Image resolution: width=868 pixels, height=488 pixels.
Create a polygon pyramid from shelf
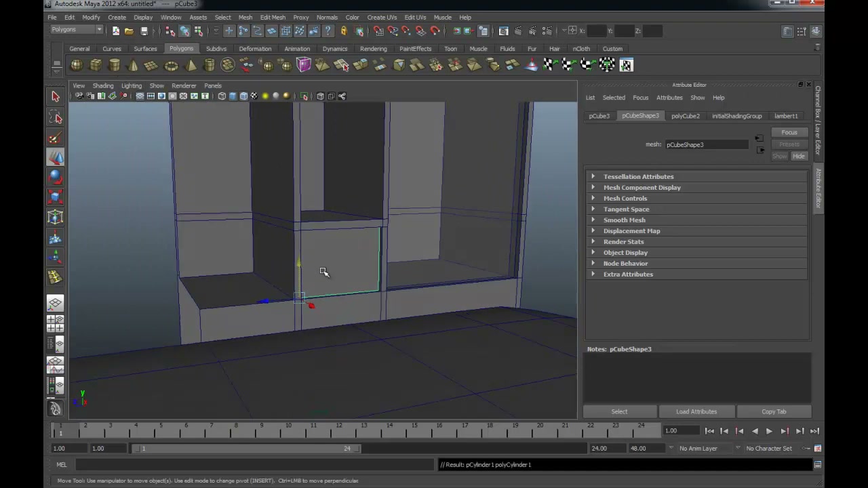coord(191,65)
